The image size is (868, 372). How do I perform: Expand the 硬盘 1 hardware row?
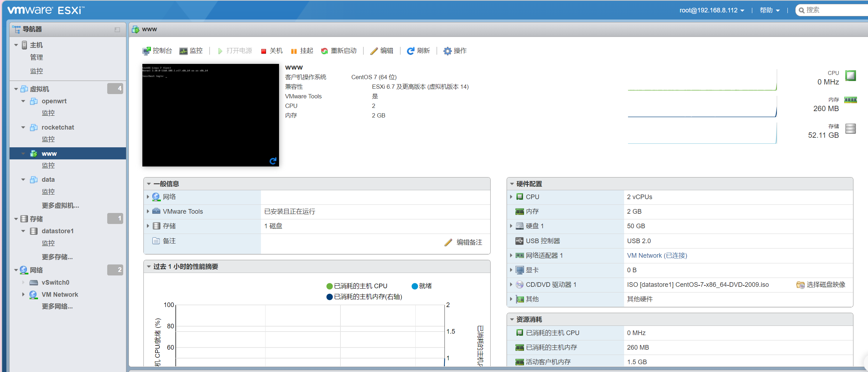[511, 226]
